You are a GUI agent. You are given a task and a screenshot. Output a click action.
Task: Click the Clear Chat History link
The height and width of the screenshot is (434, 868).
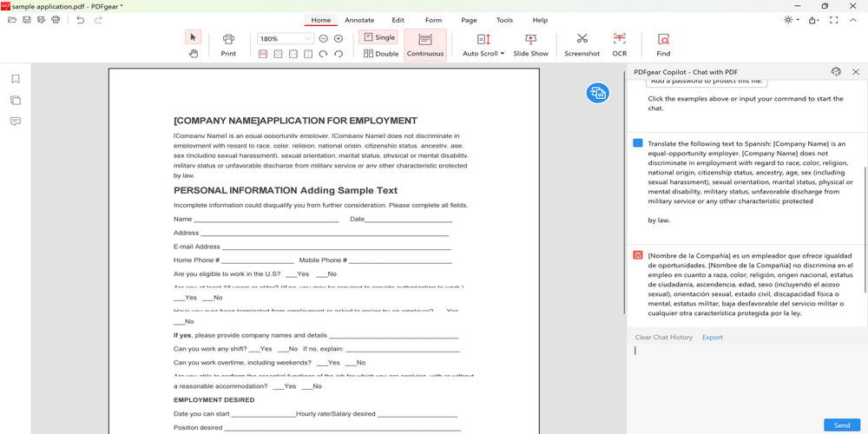(663, 337)
